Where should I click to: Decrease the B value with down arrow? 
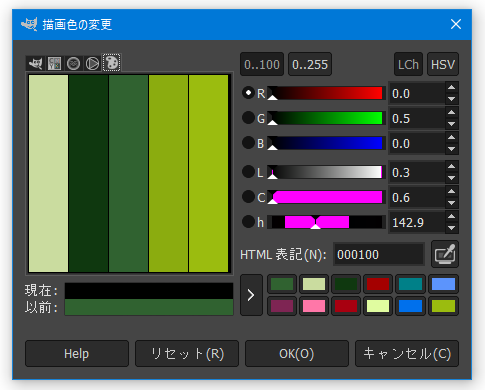click(452, 149)
